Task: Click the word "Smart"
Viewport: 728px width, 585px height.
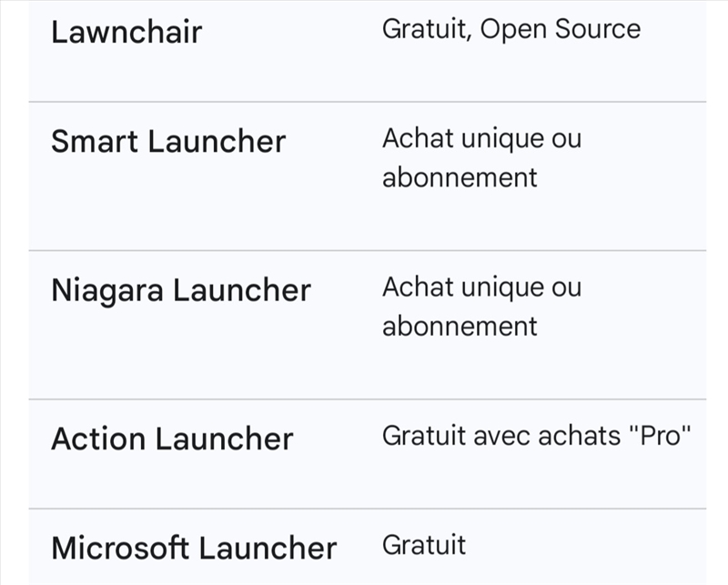Action: (95, 142)
